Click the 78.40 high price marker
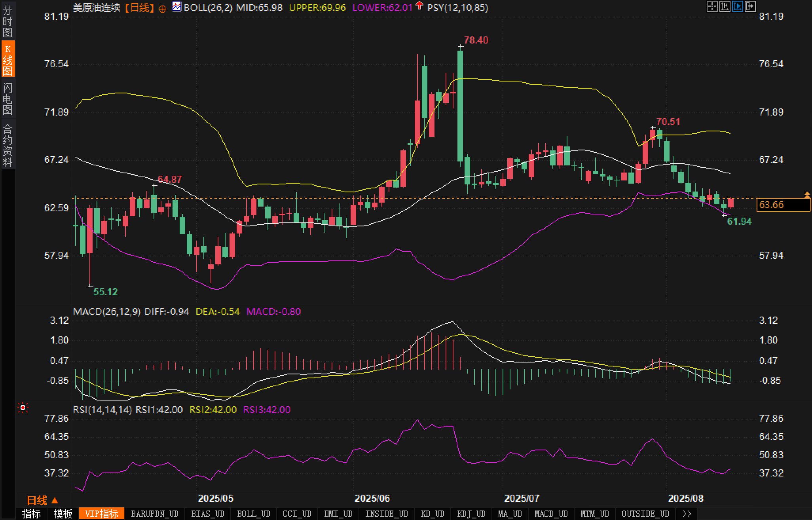Screen dimensions: 812x520 pyautogui.click(x=476, y=40)
